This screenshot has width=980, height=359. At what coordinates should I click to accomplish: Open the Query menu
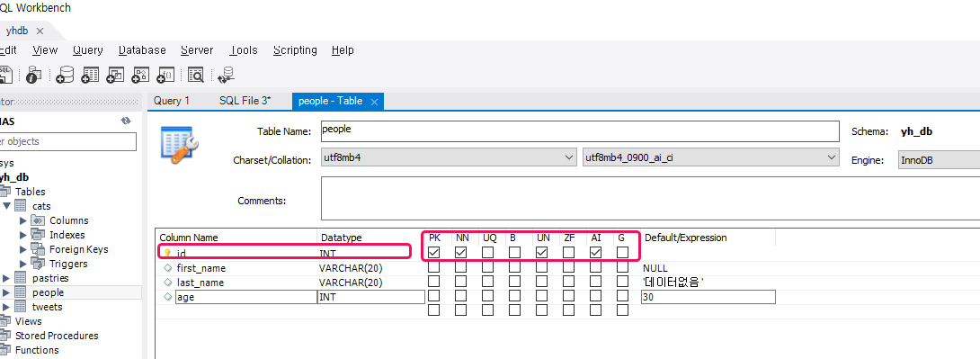pos(87,50)
